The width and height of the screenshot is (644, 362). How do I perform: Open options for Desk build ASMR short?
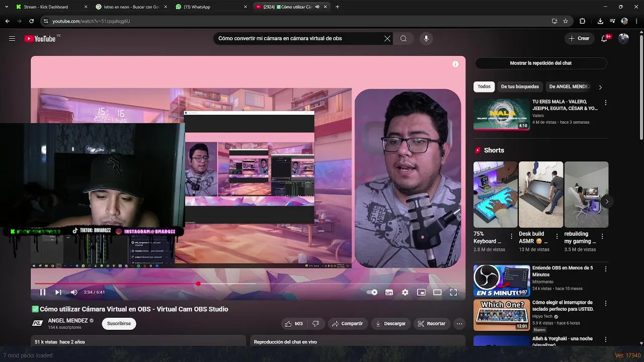click(557, 236)
